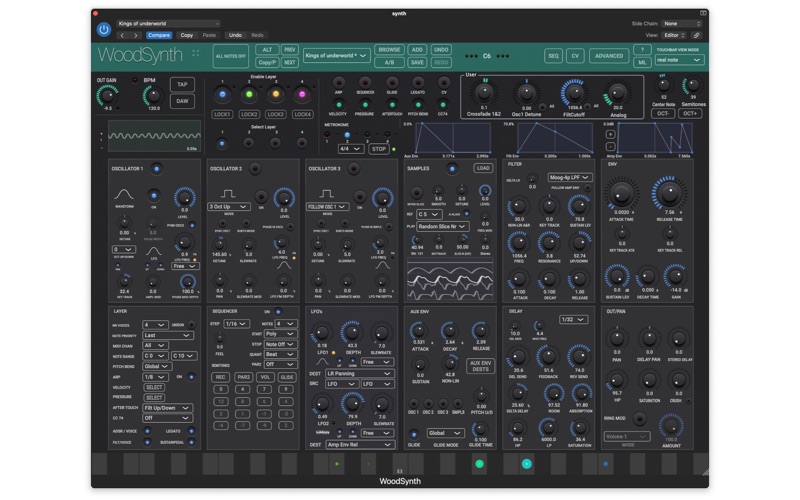Click the FiltCutoff user knob
This screenshot has height=500, width=800.
575,93
